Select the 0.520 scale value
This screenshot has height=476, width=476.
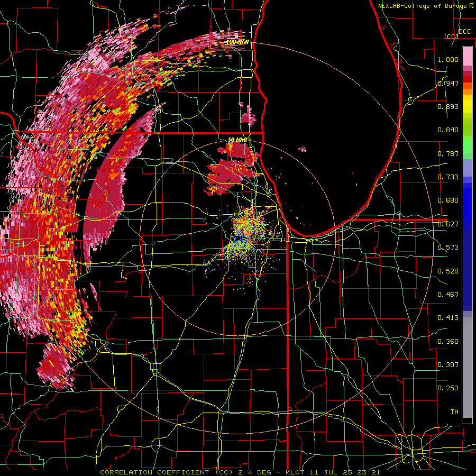point(448,271)
